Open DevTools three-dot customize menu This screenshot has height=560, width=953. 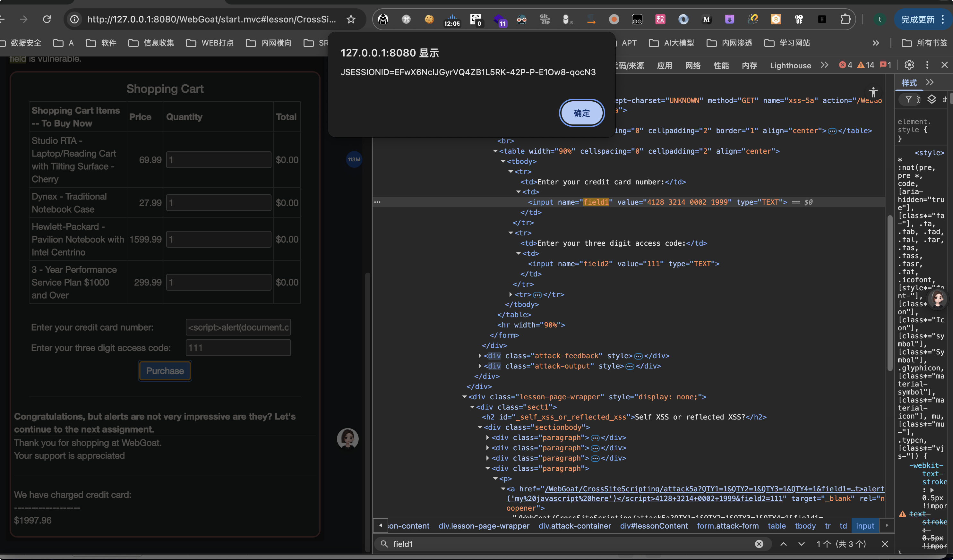(x=927, y=65)
